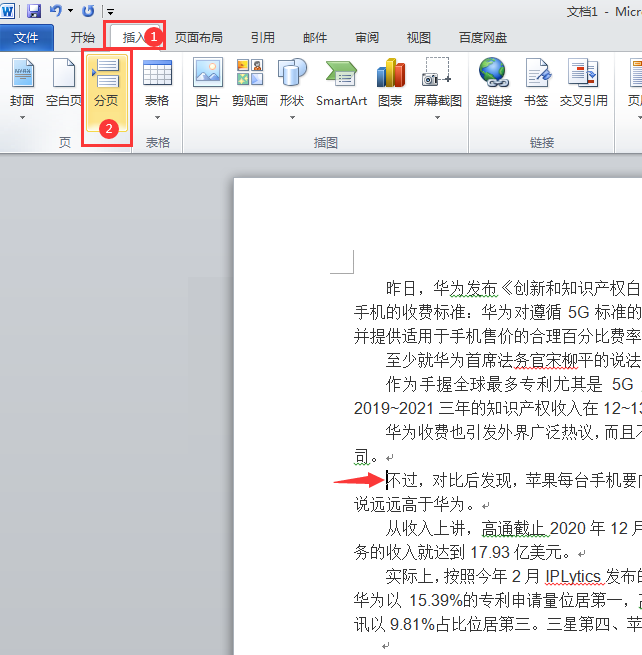
Task: Click the text '至少就华为首席法务官宋柳平的说法'
Action: pyautogui.click(x=513, y=360)
